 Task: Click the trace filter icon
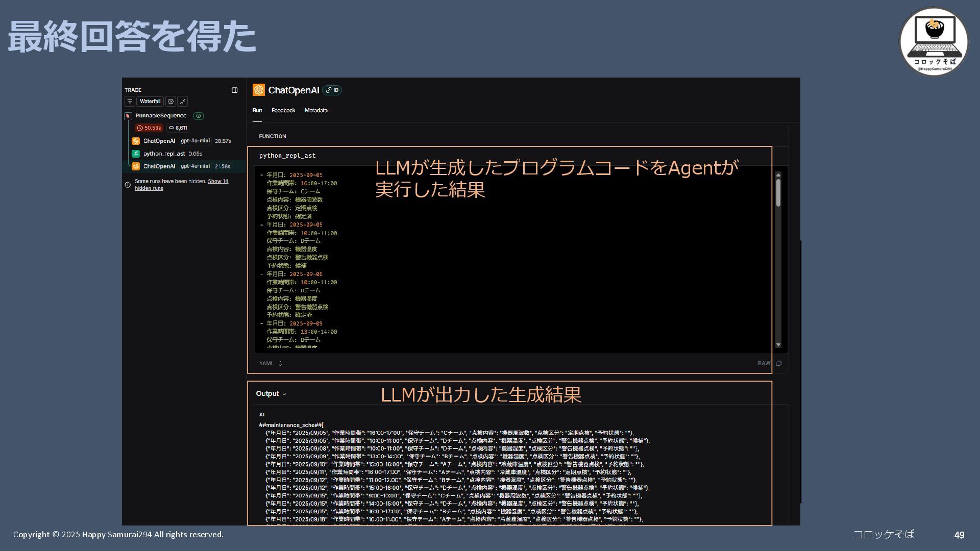130,102
